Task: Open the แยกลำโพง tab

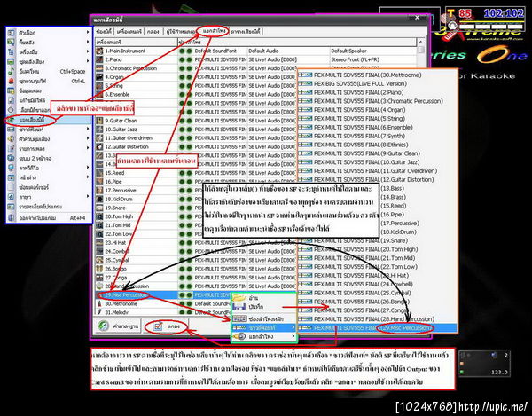Action: pyautogui.click(x=214, y=31)
